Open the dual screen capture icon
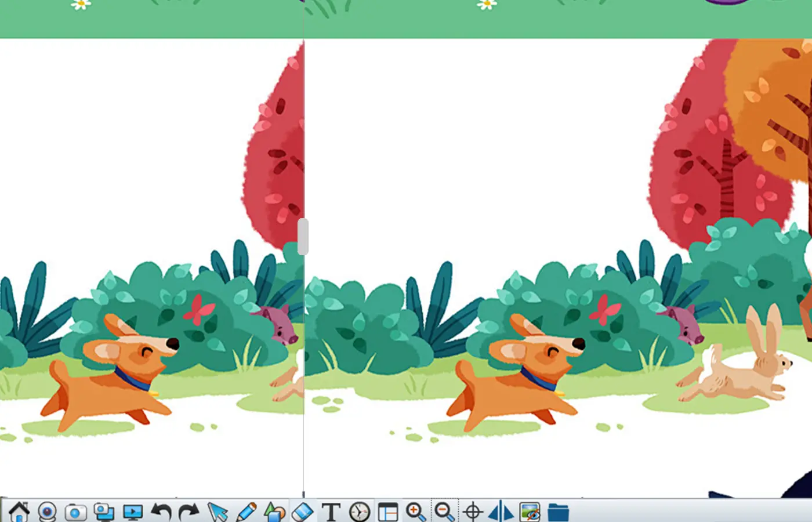Screen dimensions: 812x522 pyautogui.click(x=104, y=512)
